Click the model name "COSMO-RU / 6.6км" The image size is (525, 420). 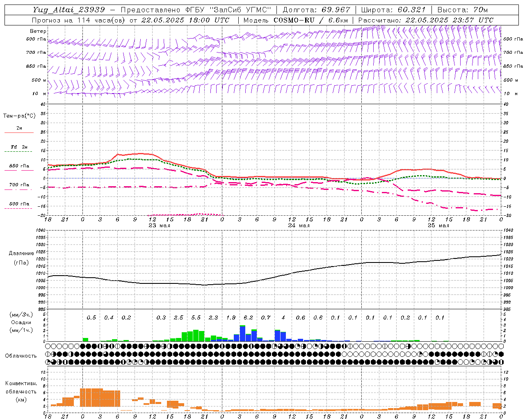[x=310, y=20]
